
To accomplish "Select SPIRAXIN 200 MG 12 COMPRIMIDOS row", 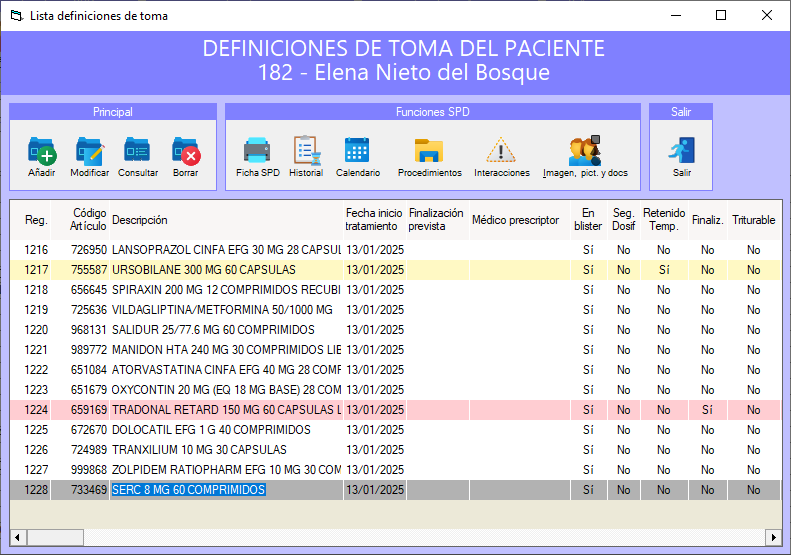I will coord(395,290).
